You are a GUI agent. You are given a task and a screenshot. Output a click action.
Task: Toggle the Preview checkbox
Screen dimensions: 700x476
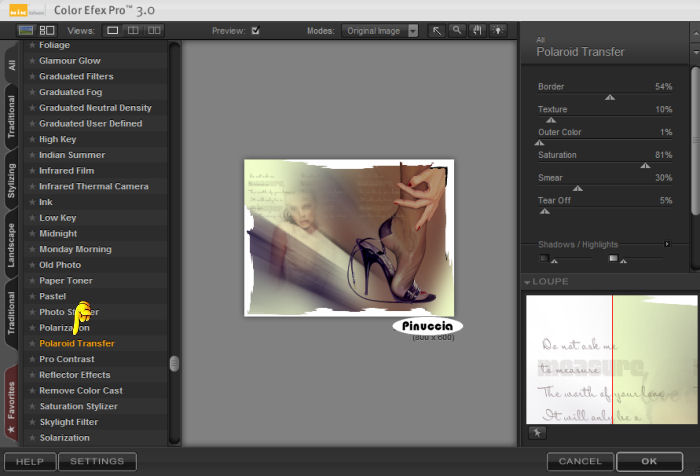pyautogui.click(x=256, y=31)
